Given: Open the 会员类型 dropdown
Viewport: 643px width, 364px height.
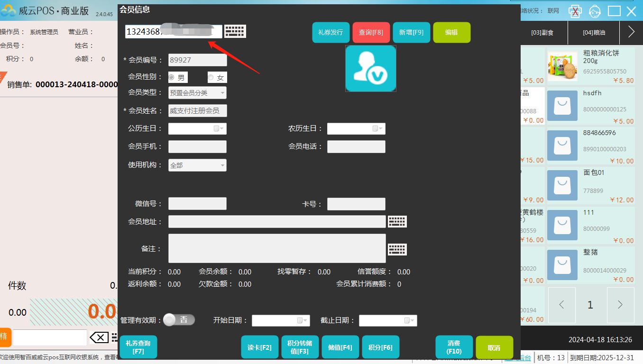Looking at the screenshot, I should [x=197, y=93].
